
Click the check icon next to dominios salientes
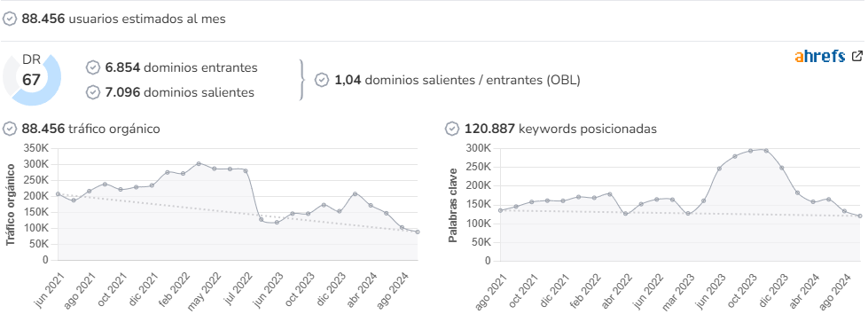tap(93, 92)
